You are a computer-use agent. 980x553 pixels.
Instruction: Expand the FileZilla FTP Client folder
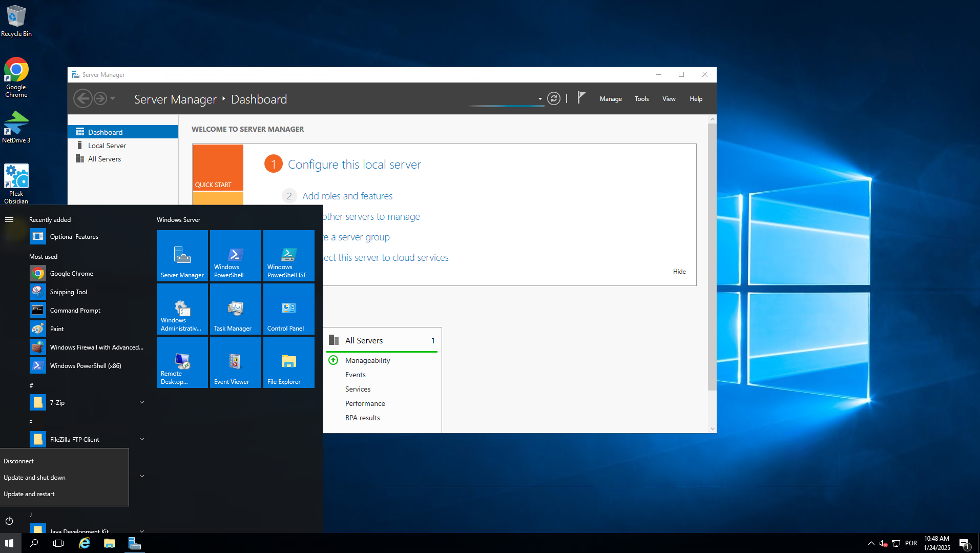click(142, 439)
